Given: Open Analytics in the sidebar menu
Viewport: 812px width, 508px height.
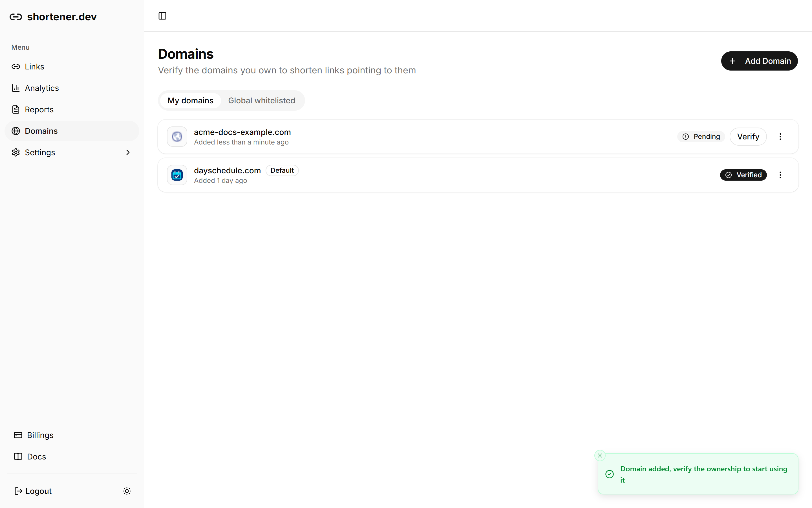Looking at the screenshot, I should pyautogui.click(x=72, y=88).
